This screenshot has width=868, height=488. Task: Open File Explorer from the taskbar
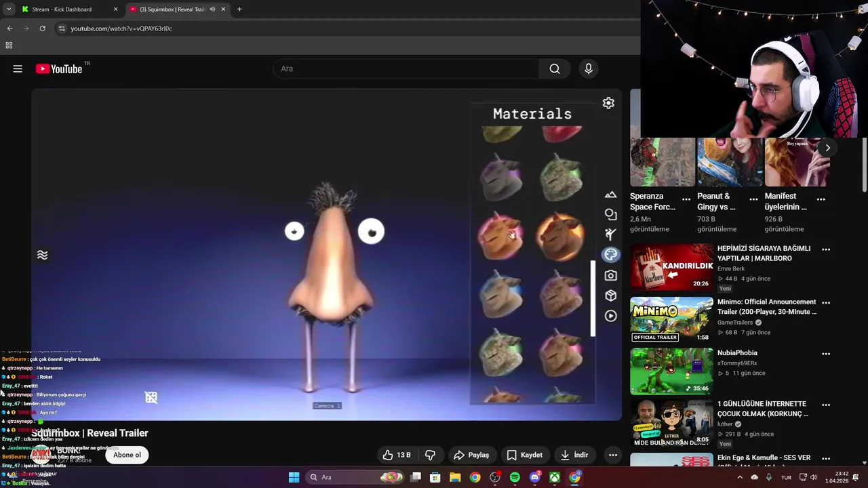coord(455,477)
